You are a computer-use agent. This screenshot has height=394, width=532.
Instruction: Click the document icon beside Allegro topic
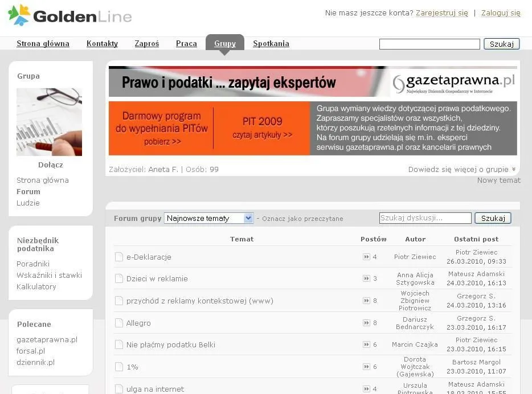tap(119, 323)
